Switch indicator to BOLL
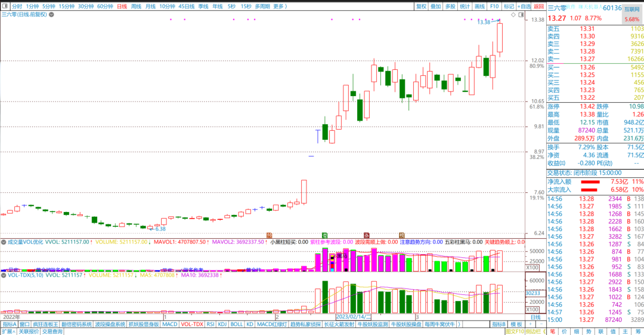This screenshot has height=335, width=644. [237, 324]
